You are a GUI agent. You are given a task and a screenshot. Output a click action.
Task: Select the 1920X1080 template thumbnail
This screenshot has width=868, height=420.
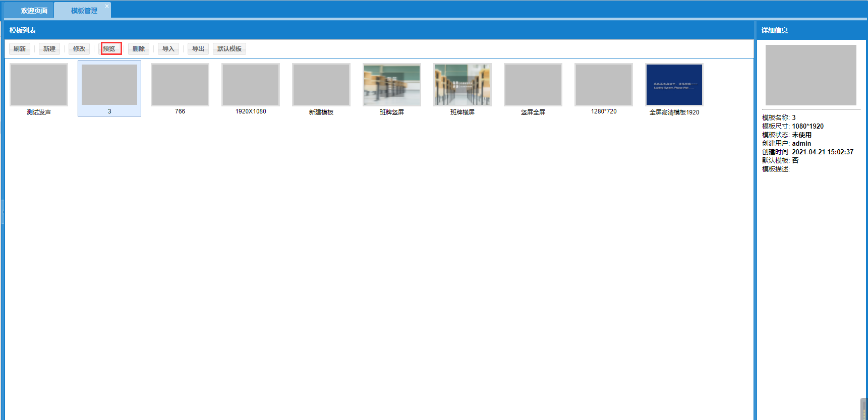point(251,85)
